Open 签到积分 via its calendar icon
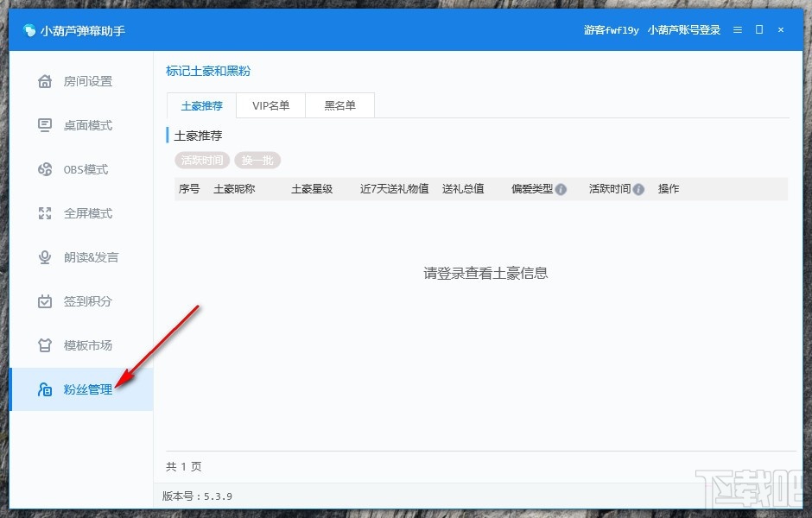This screenshot has height=518, width=812. (44, 301)
